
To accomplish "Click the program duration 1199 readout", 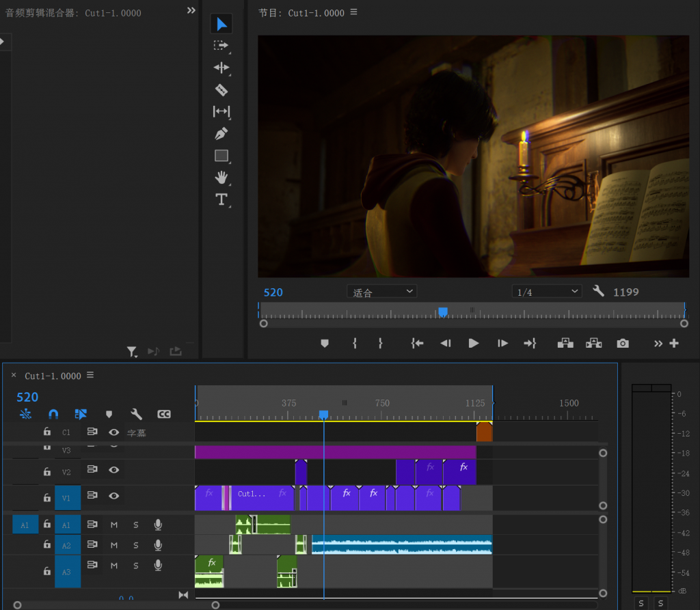I will pos(626,292).
